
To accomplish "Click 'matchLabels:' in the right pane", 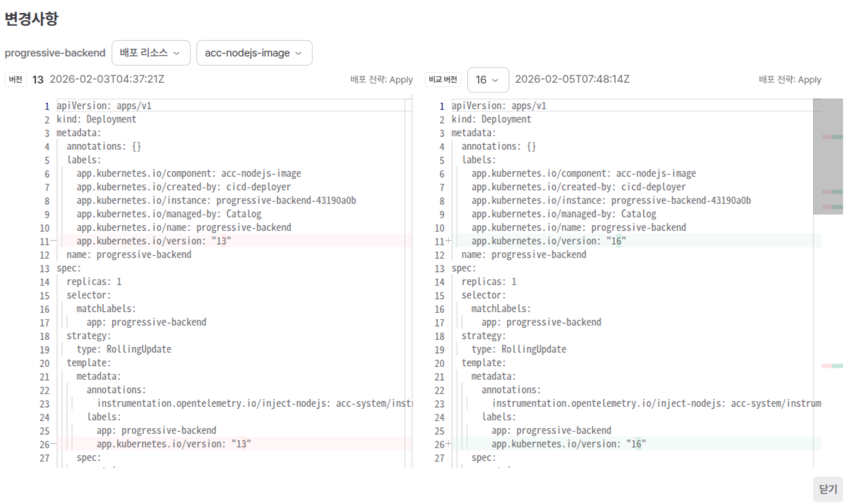I will (501, 309).
